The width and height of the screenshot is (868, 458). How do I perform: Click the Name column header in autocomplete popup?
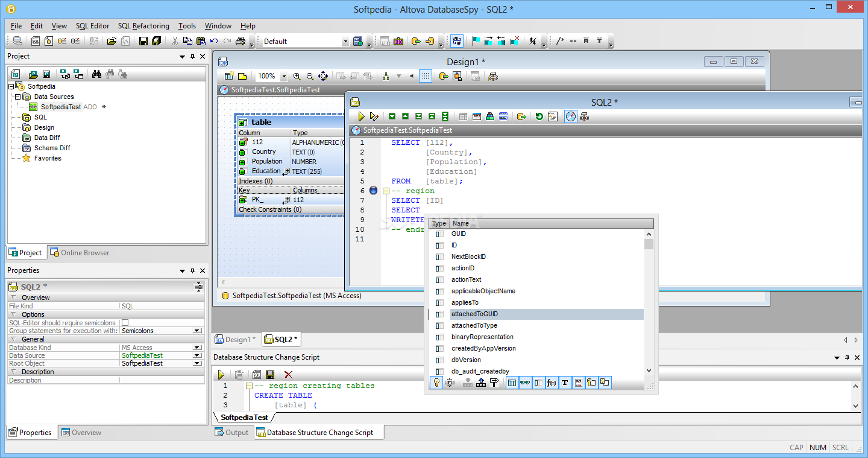(551, 223)
